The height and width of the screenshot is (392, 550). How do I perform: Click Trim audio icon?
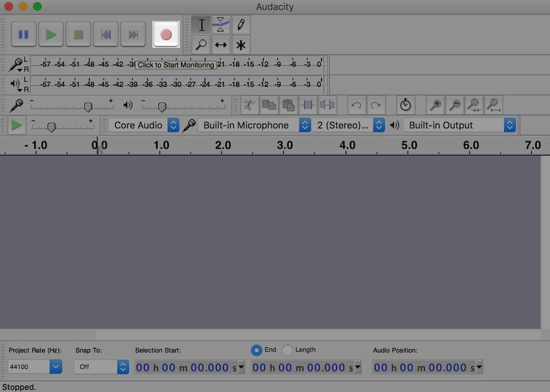308,105
